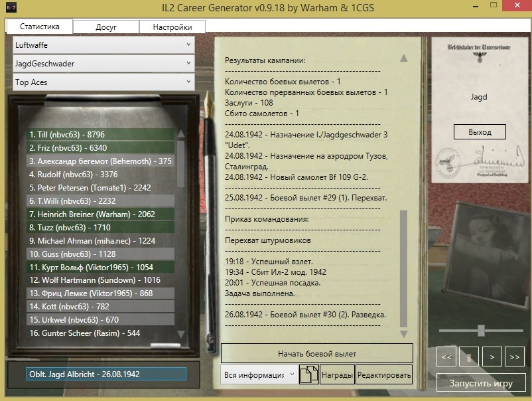
Task: Select ace entry 14. Kott
Action: tap(100, 306)
